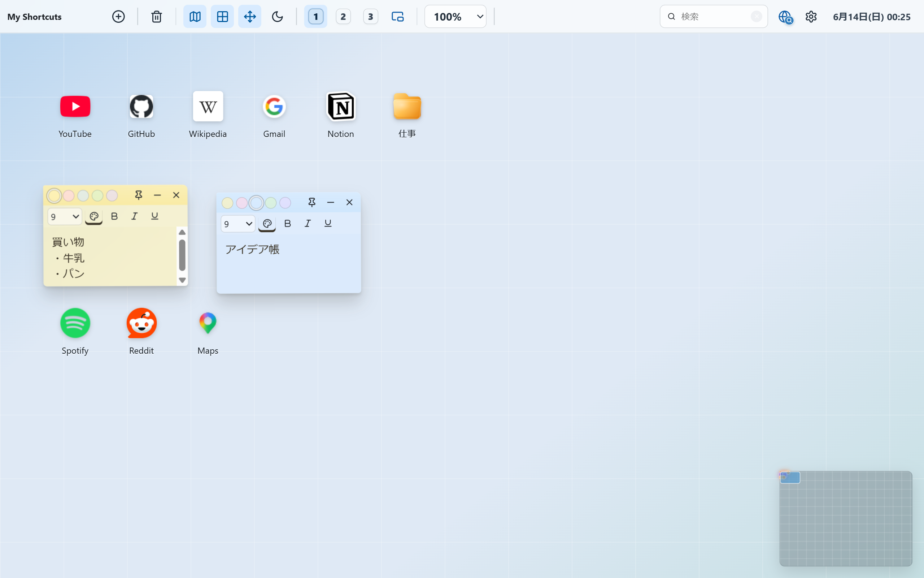
Task: Open the 100% zoom dropdown
Action: pyautogui.click(x=456, y=17)
